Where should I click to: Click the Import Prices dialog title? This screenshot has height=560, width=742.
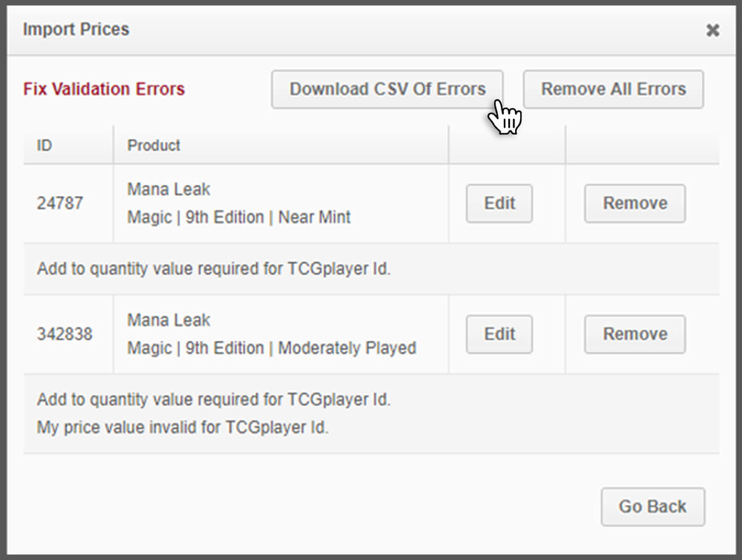point(75,29)
